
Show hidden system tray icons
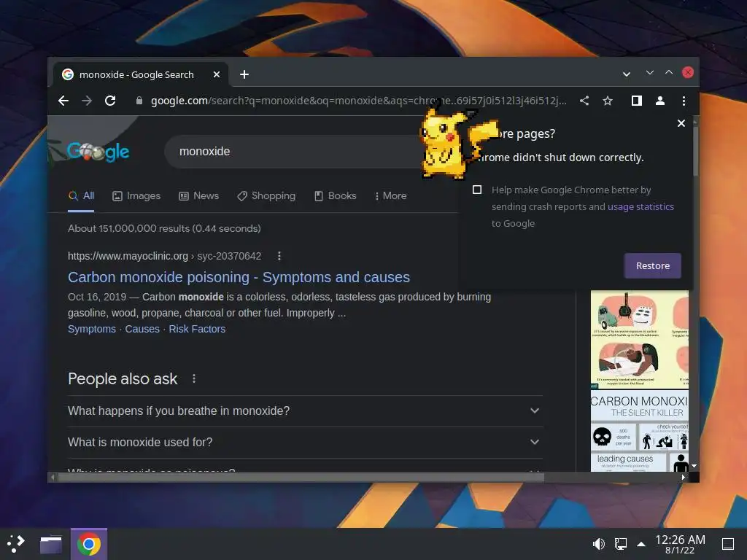[x=641, y=544]
